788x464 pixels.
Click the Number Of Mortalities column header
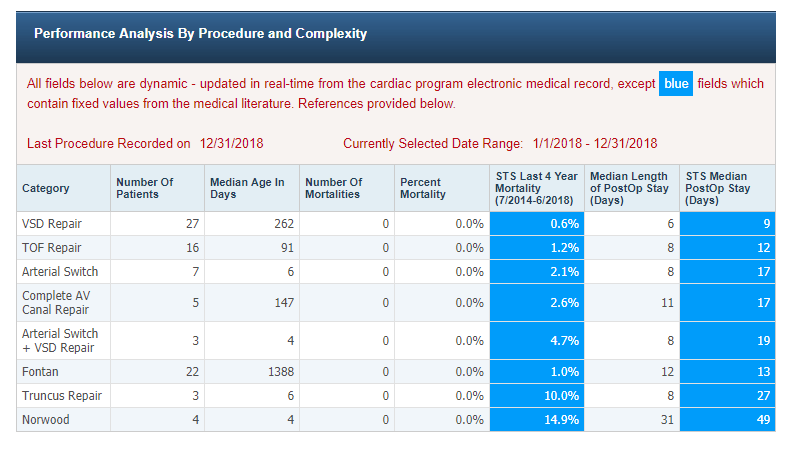[333, 188]
